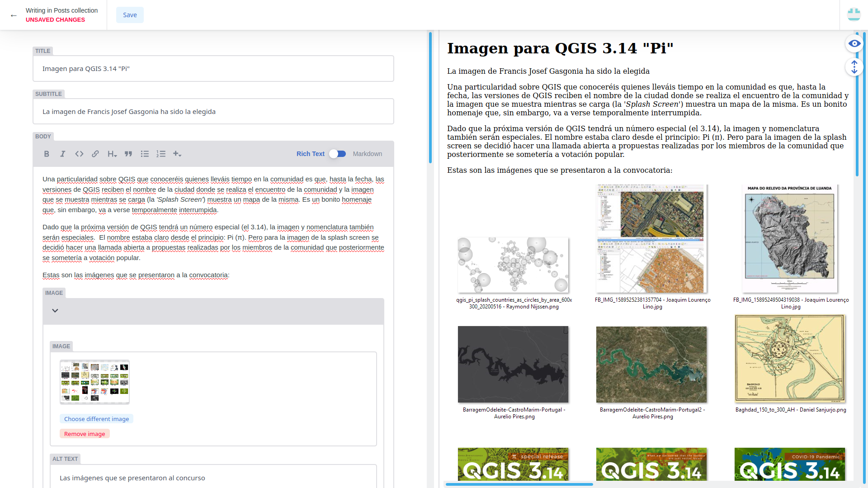Image resolution: width=868 pixels, height=488 pixels.
Task: Click the BODY field label
Action: [x=43, y=137]
